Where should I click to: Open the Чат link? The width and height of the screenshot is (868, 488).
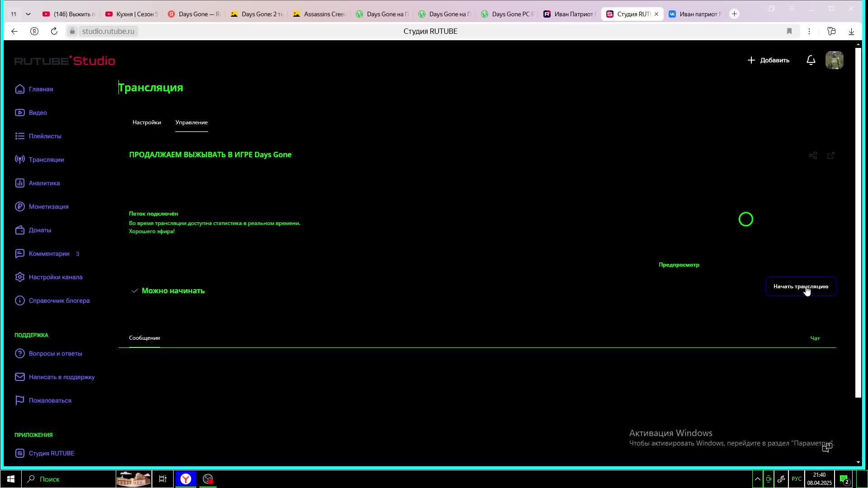tap(815, 338)
